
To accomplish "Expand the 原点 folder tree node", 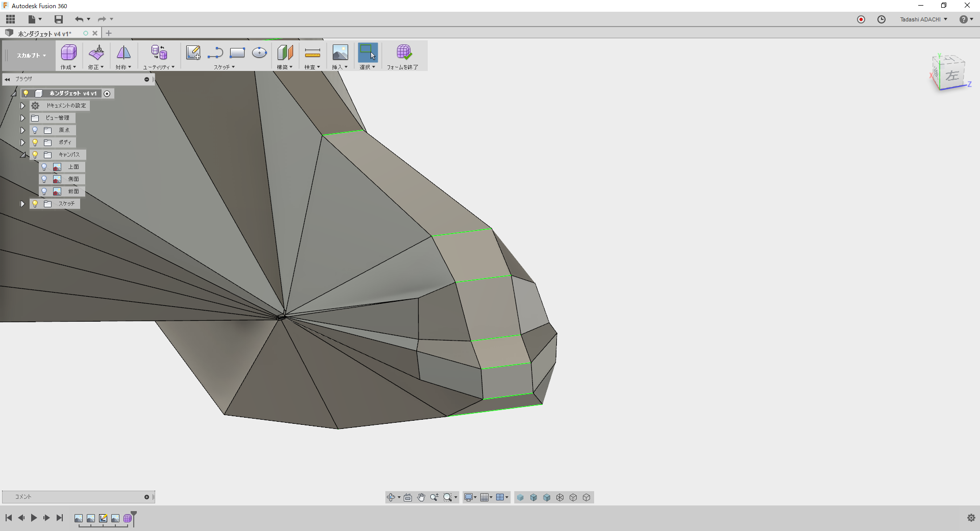I will (x=22, y=130).
